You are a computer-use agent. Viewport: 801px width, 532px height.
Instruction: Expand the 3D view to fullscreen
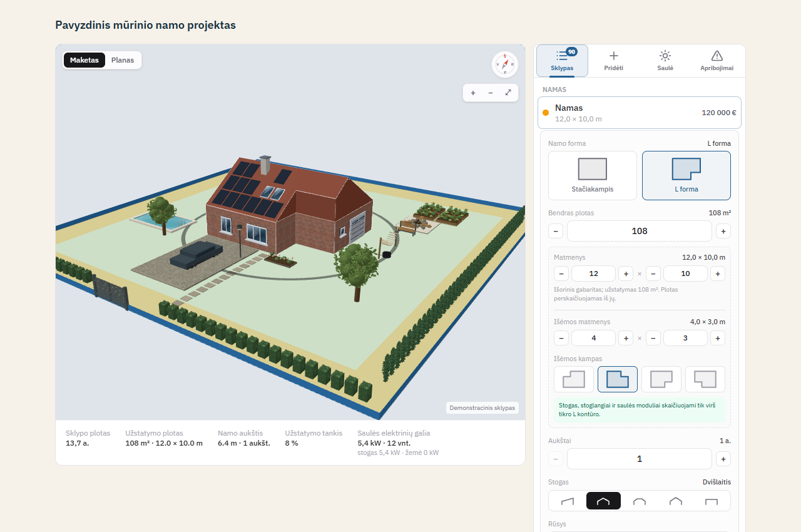tap(508, 93)
